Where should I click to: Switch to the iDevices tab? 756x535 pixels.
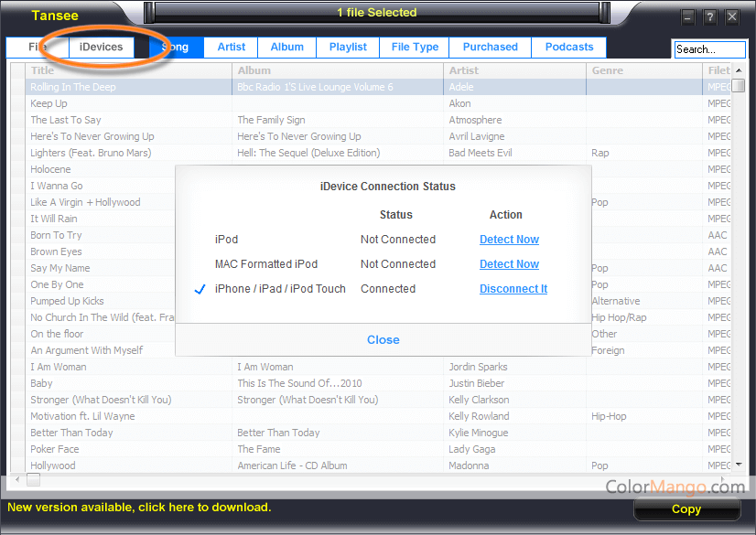pyautogui.click(x=101, y=47)
